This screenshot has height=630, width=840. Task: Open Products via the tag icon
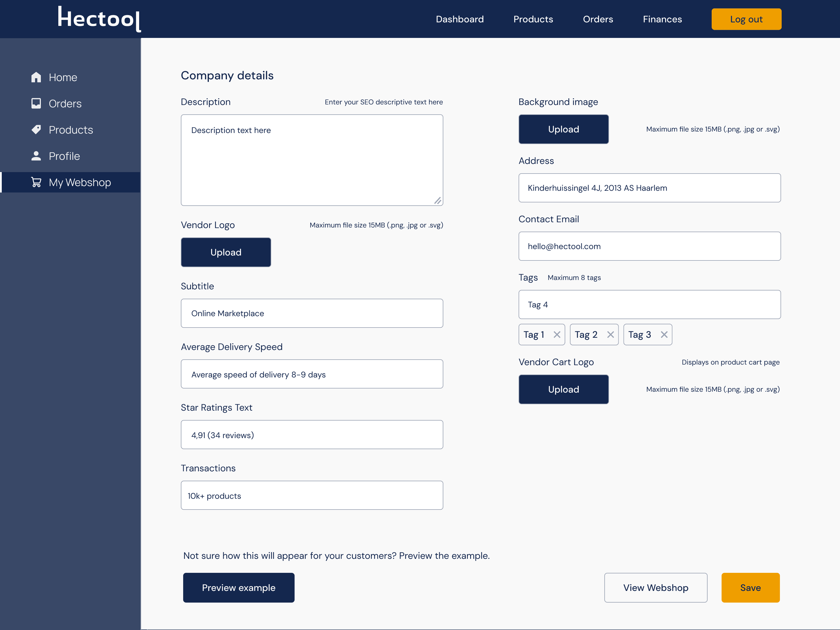(36, 129)
